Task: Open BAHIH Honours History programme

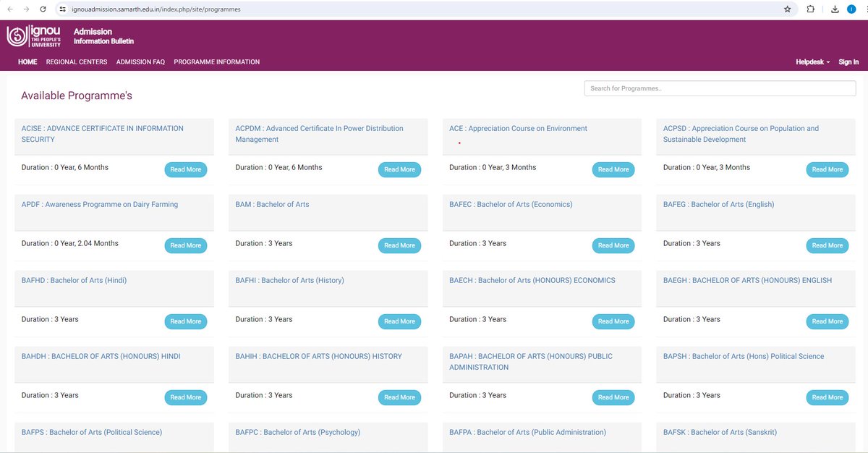Action: (318, 357)
